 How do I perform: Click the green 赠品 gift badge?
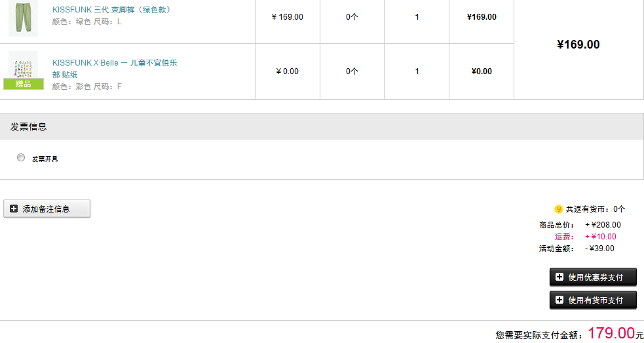tap(24, 84)
